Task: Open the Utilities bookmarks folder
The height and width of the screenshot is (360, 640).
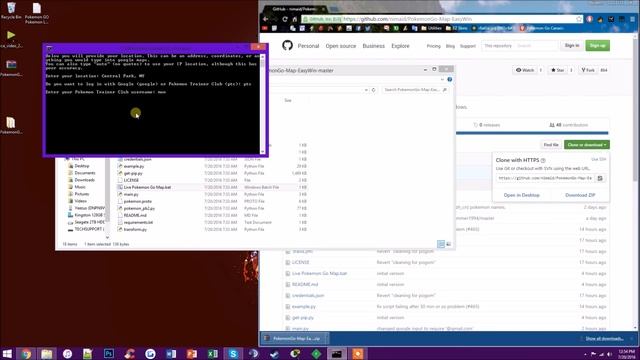Action: [431, 28]
